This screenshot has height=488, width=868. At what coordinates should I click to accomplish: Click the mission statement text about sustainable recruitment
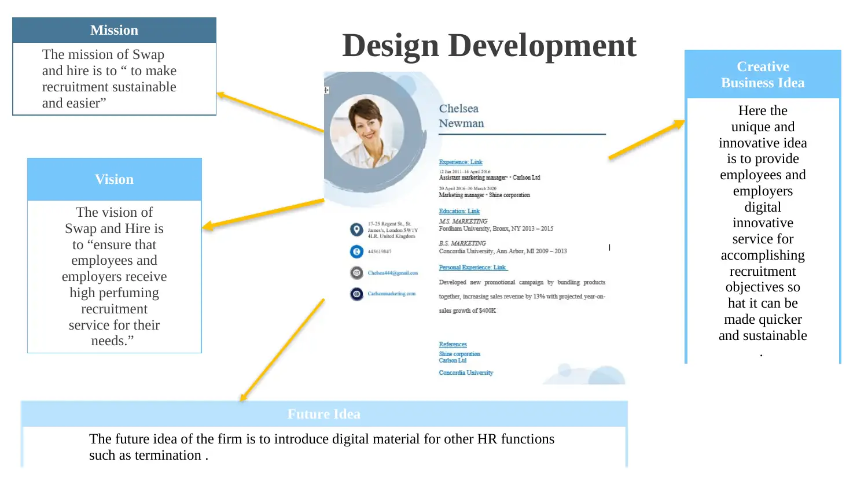click(109, 79)
